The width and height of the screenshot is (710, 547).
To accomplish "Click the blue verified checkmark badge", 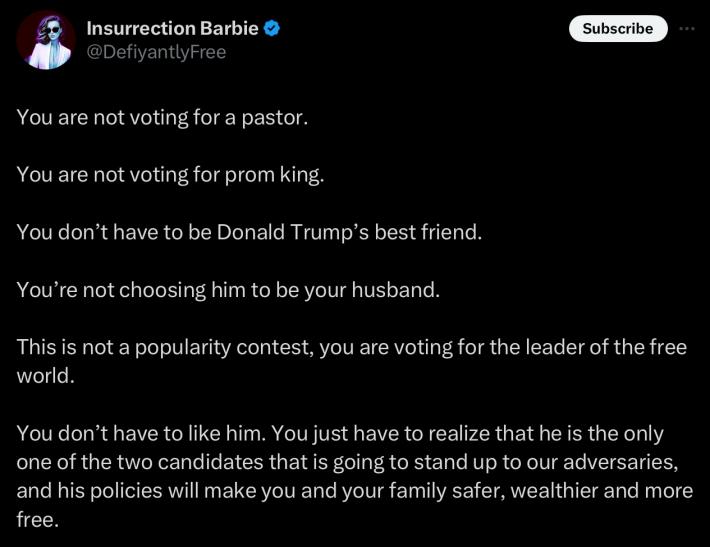I will click(272, 29).
